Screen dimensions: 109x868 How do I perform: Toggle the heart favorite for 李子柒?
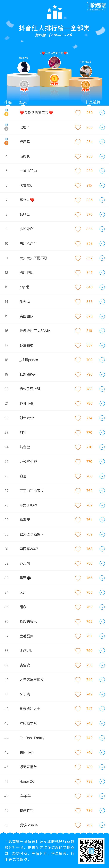pos(78,694)
